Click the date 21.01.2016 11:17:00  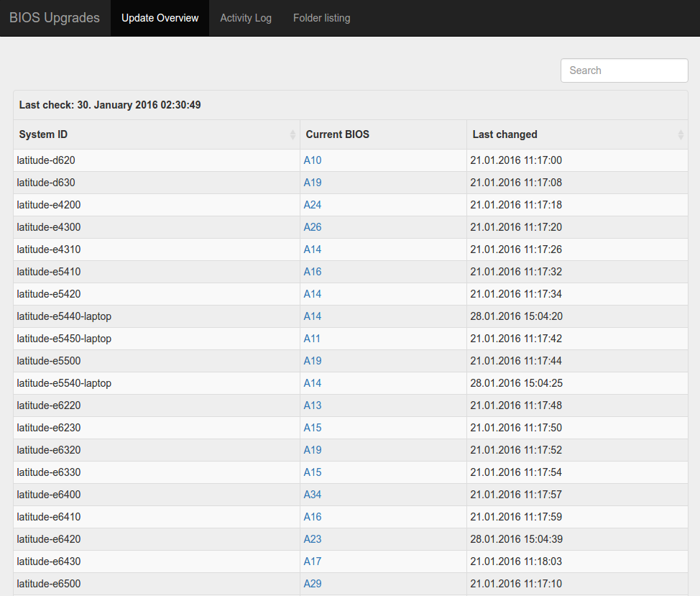515,160
